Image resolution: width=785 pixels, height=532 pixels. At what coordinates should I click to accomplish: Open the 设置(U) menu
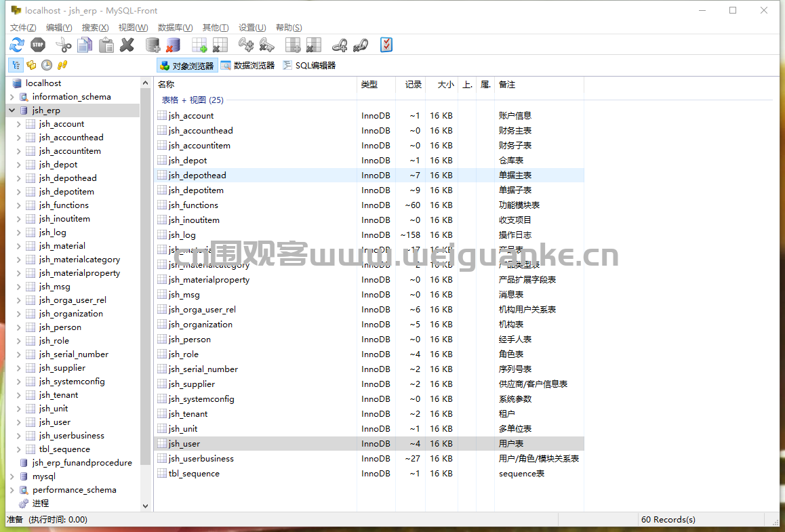[x=252, y=28]
